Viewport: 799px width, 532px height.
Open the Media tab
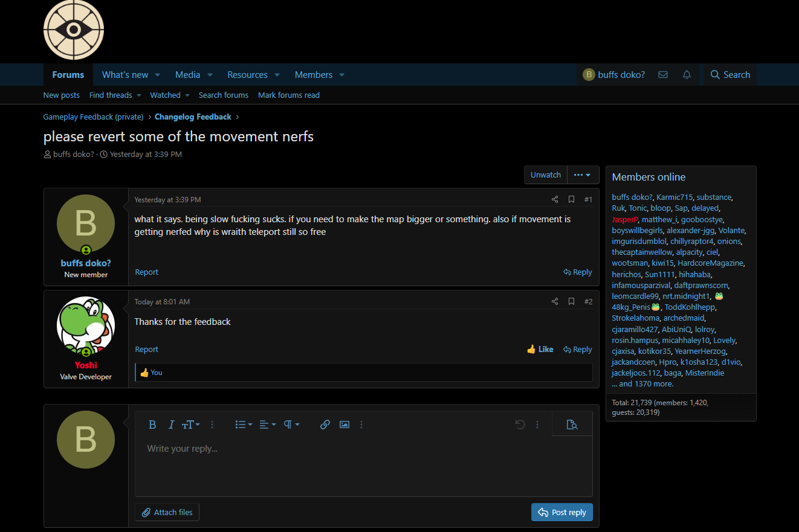click(187, 75)
